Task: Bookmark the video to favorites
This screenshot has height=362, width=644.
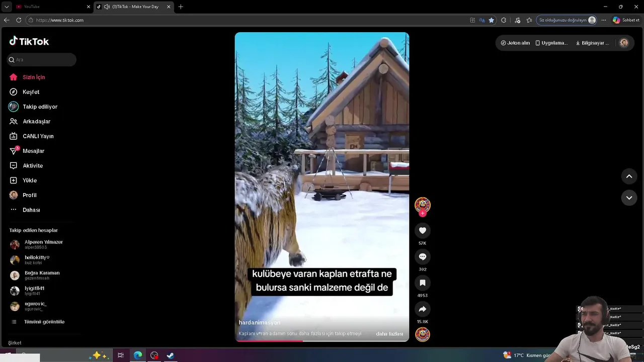Action: coord(423,283)
